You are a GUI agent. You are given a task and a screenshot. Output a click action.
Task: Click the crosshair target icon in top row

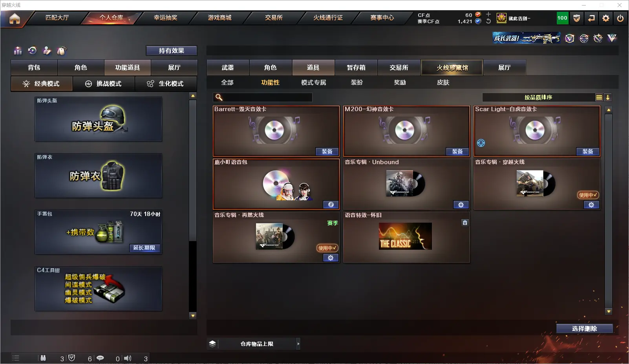584,38
